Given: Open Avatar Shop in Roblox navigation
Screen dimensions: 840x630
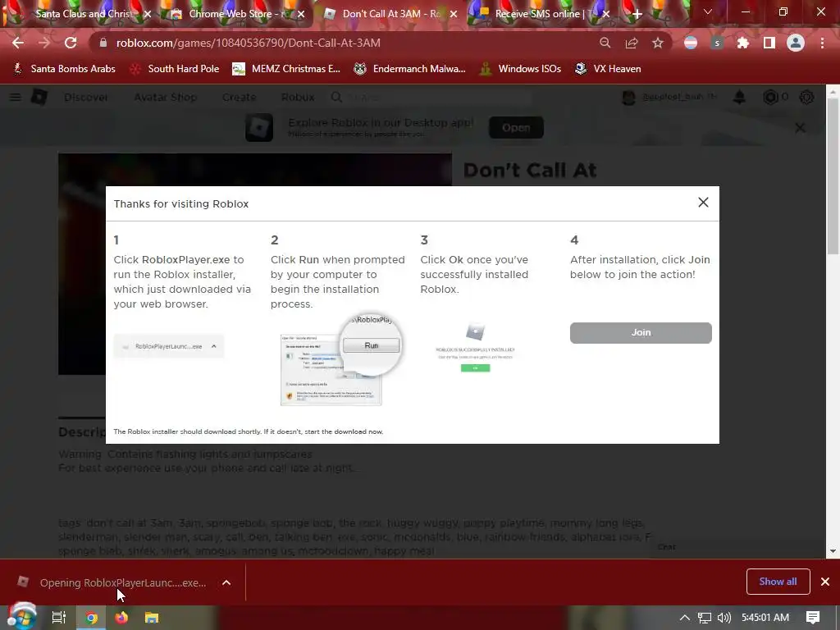Looking at the screenshot, I should click(x=166, y=97).
